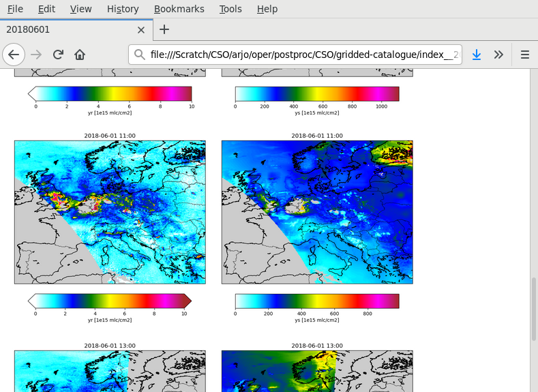This screenshot has height=392, width=538.
Task: Click top 'ys [1e15 mlc/cm2]' label
Action: click(317, 112)
